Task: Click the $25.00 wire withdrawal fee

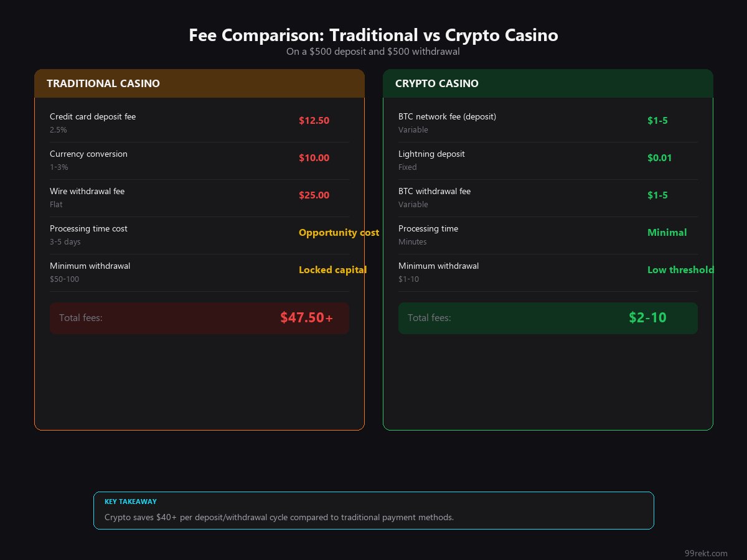Action: 314,195
